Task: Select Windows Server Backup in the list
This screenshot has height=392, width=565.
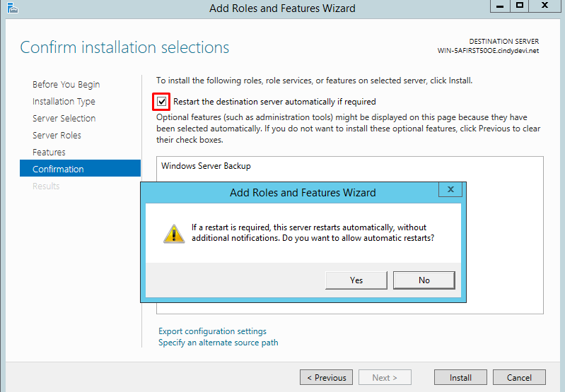Action: (x=206, y=166)
